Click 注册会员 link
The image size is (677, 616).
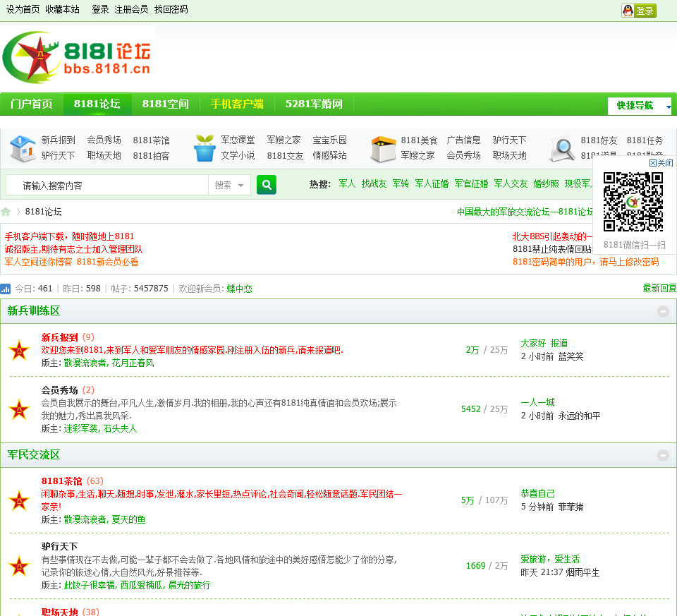point(131,9)
